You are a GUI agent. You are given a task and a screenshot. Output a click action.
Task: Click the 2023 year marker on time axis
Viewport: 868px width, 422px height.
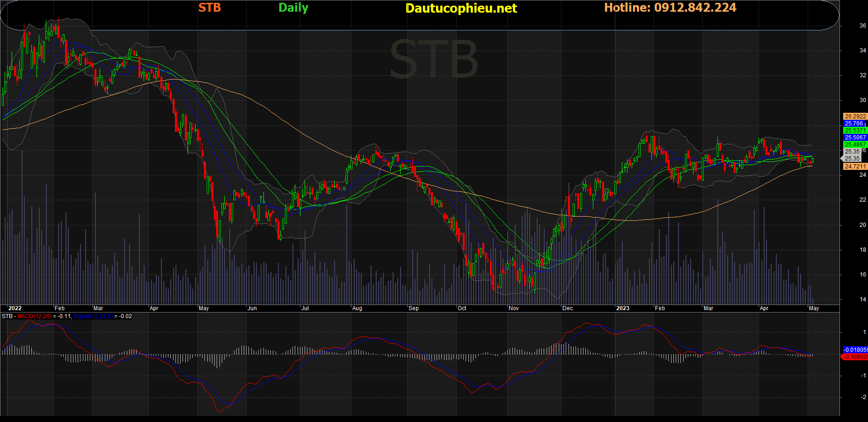click(622, 308)
